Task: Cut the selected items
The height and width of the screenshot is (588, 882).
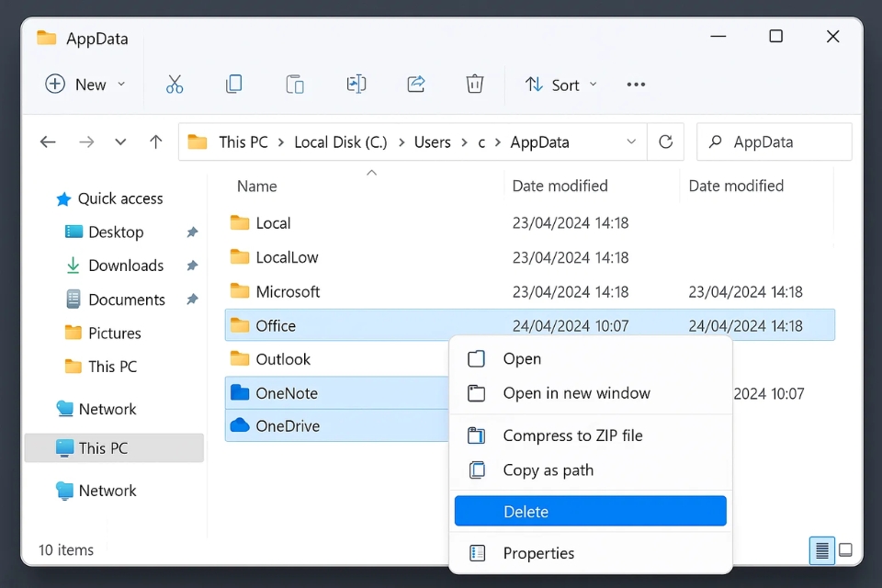Action: 175,84
